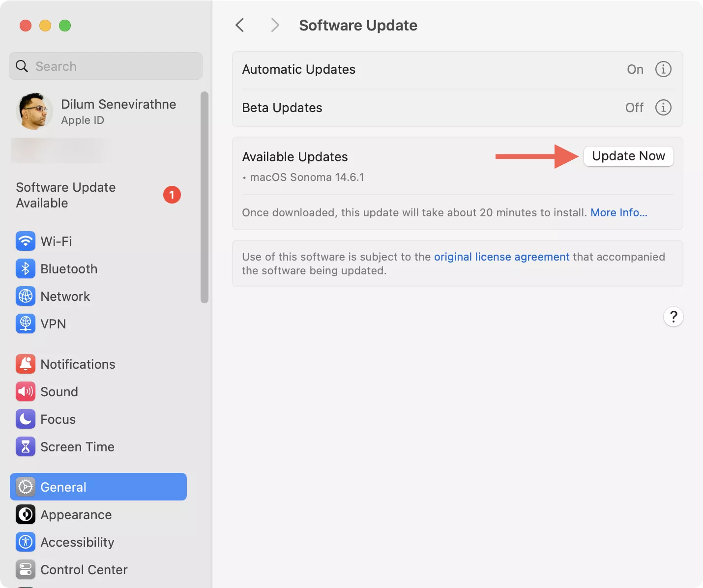703x588 pixels.
Task: Select Sound label in sidebar
Action: click(59, 391)
